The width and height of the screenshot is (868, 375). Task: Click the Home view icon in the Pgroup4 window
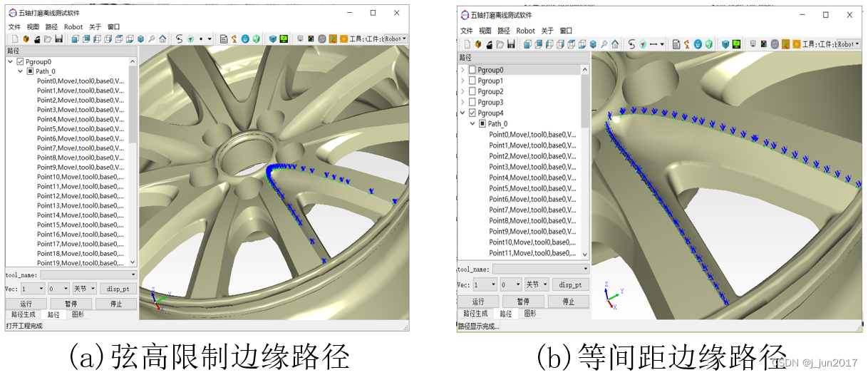614,44
